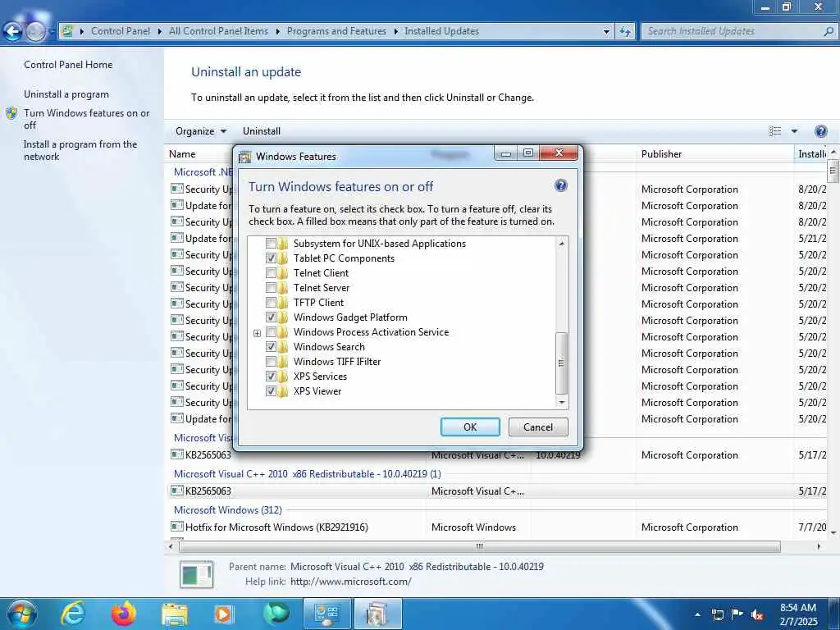The height and width of the screenshot is (630, 840).
Task: Click OK in Windows Features dialog
Action: (x=470, y=427)
